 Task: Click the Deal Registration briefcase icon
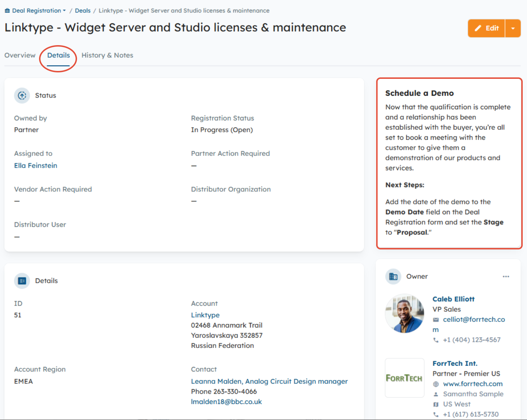[7, 11]
